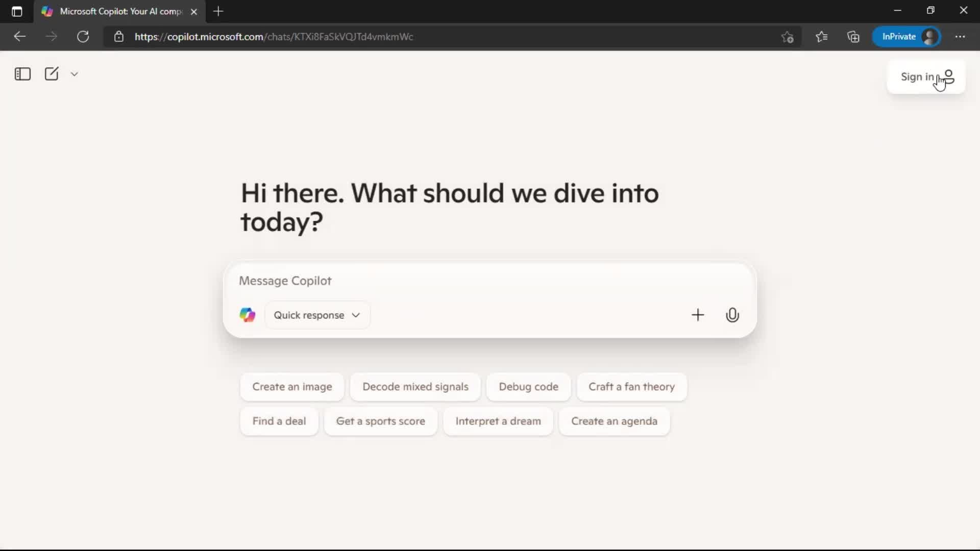Viewport: 980px width, 551px height.
Task: Select the microphone for voice input
Action: [x=732, y=315]
